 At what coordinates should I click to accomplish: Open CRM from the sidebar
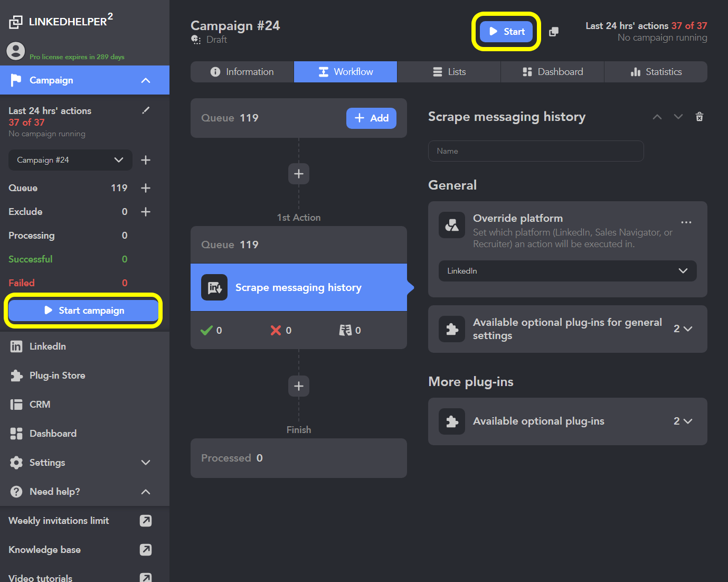pos(84,405)
